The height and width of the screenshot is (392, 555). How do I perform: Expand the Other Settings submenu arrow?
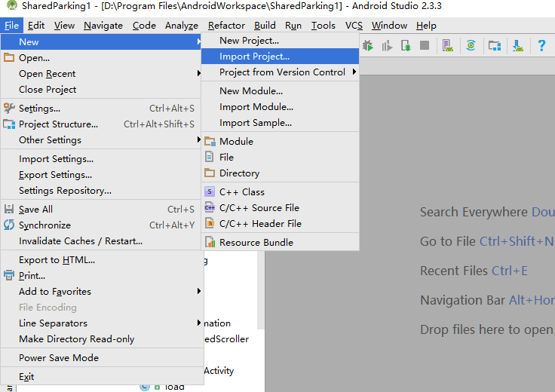199,139
